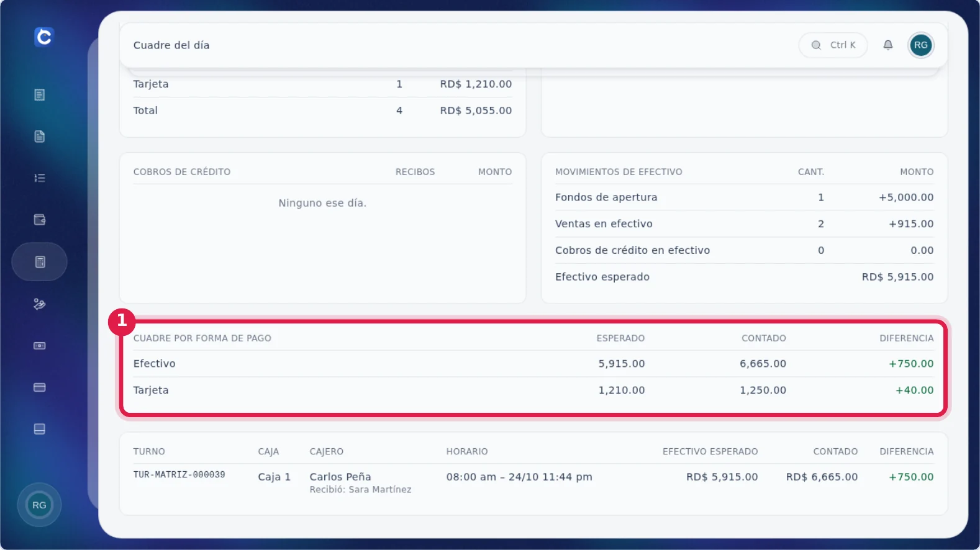This screenshot has height=550, width=980.
Task: Click 'MOVIMIENTOS DE EFECTIVO' section header
Action: (619, 172)
